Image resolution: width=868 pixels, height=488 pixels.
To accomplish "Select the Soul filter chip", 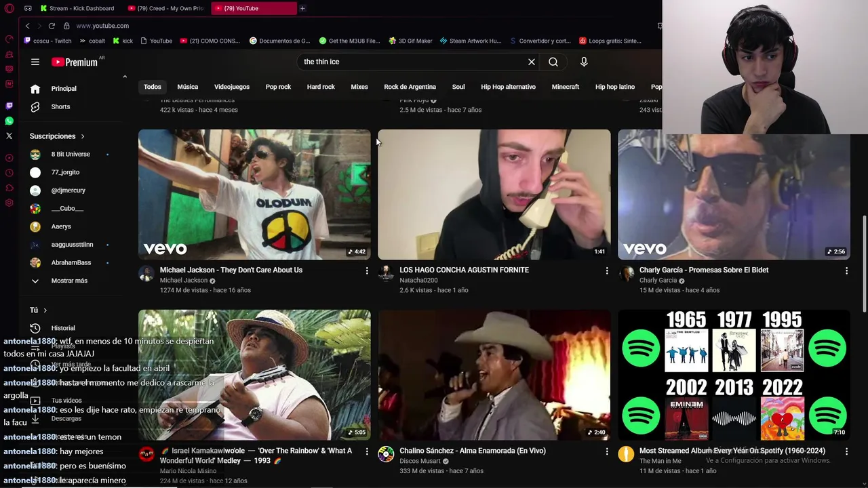I will [458, 87].
